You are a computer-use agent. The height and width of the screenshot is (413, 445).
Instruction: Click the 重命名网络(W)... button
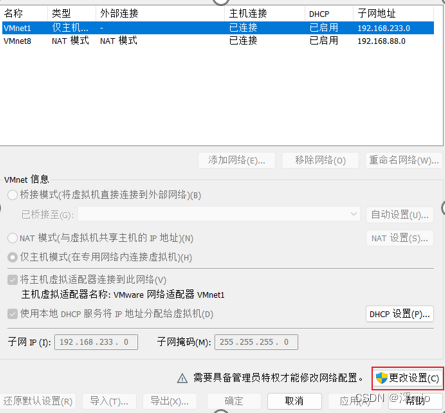(404, 160)
